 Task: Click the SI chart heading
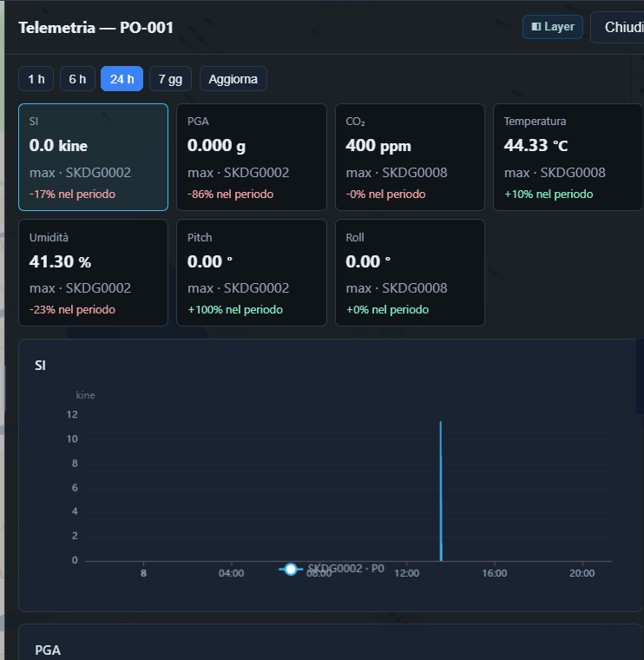41,366
